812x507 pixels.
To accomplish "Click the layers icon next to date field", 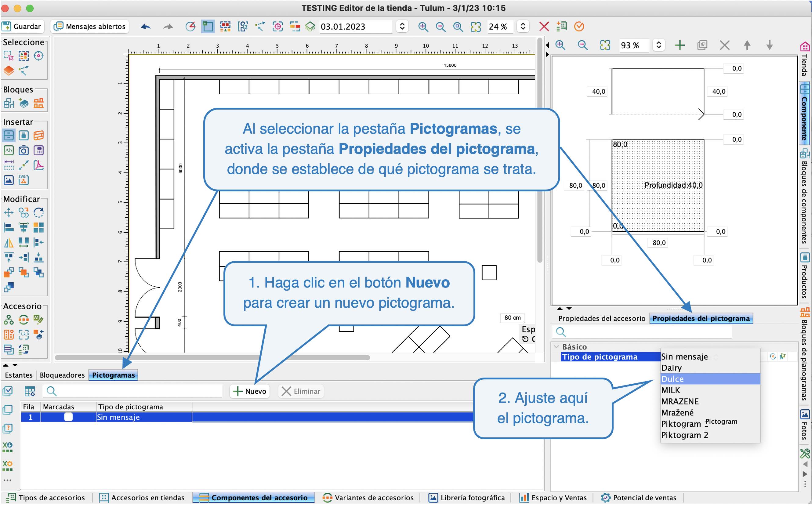I will (310, 27).
